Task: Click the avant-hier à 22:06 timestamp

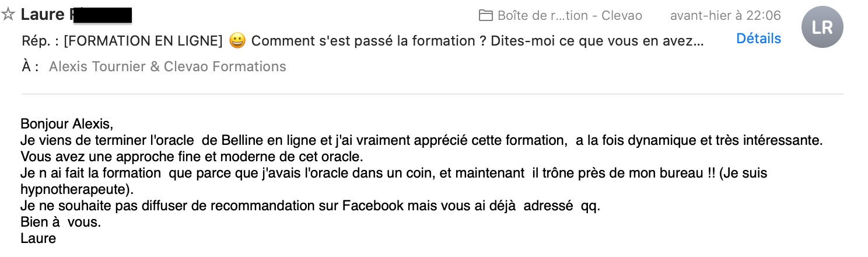Action: coord(726,15)
